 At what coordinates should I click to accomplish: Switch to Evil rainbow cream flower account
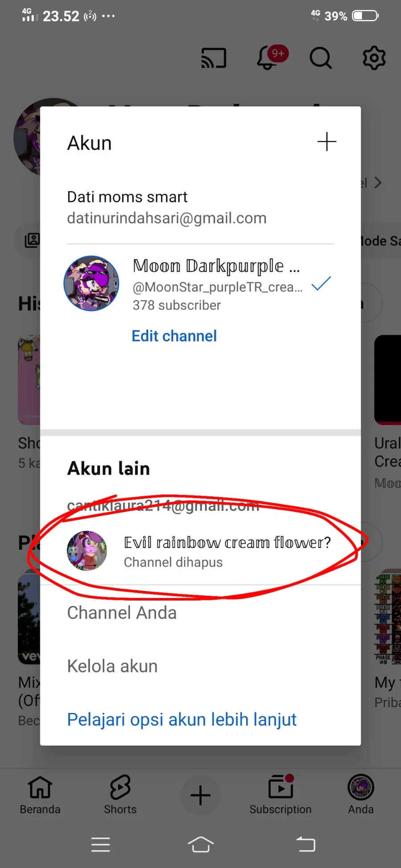pyautogui.click(x=200, y=551)
